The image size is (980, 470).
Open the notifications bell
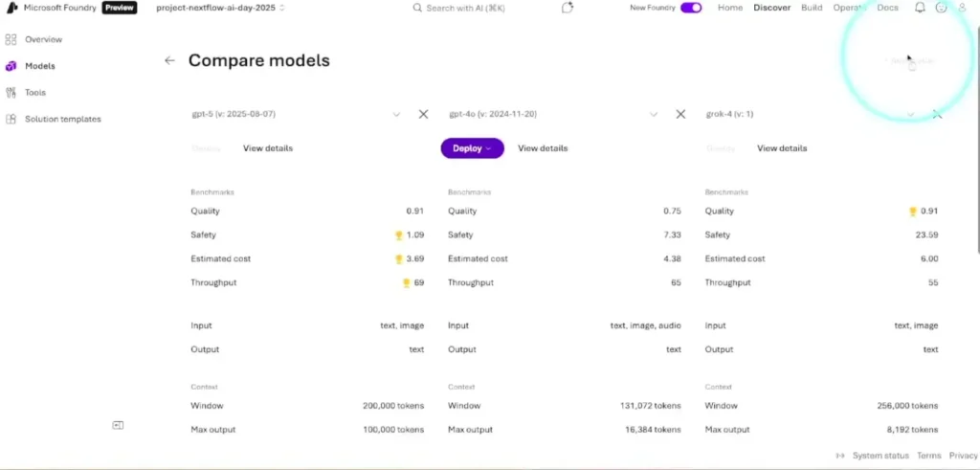(x=920, y=8)
